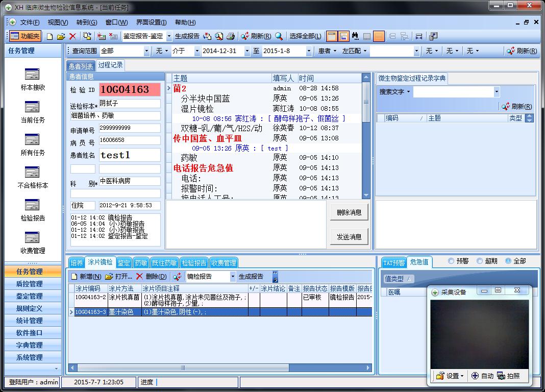The image size is (545, 392).
Task: Click the binoculars find icon
Action: 355,36
